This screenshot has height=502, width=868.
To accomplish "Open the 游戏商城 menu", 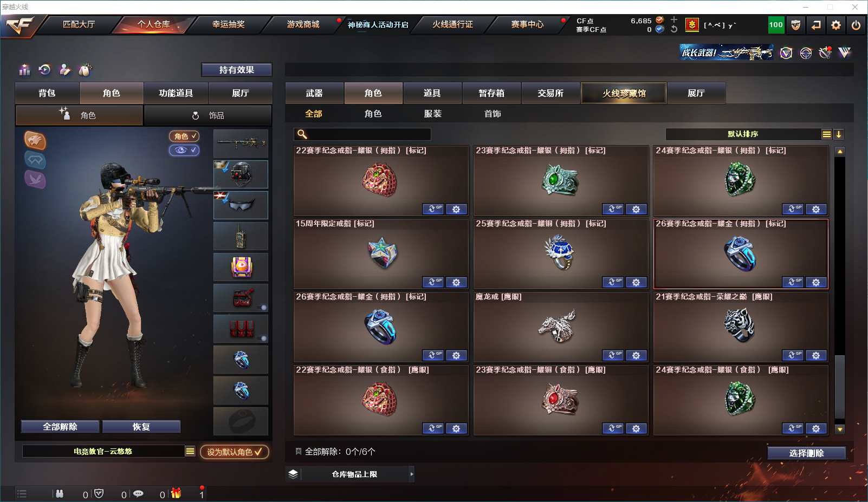I will pyautogui.click(x=303, y=24).
